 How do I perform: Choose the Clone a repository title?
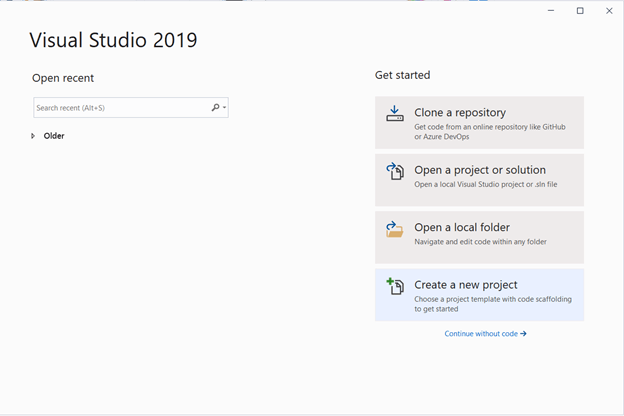point(460,113)
